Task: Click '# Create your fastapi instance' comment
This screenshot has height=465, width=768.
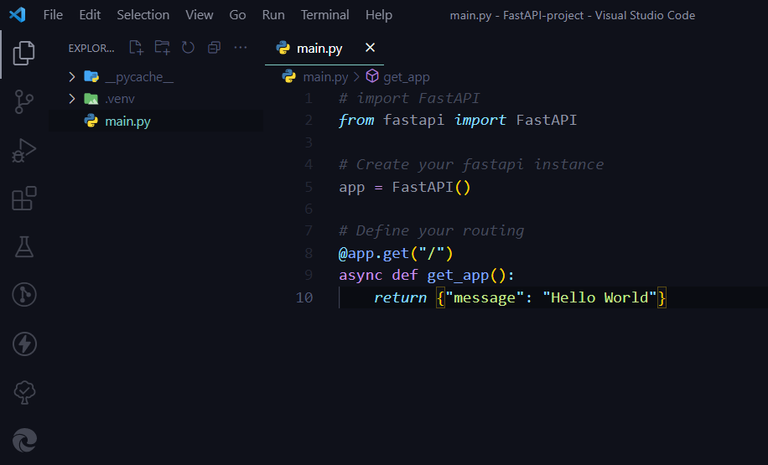Action: (x=471, y=164)
